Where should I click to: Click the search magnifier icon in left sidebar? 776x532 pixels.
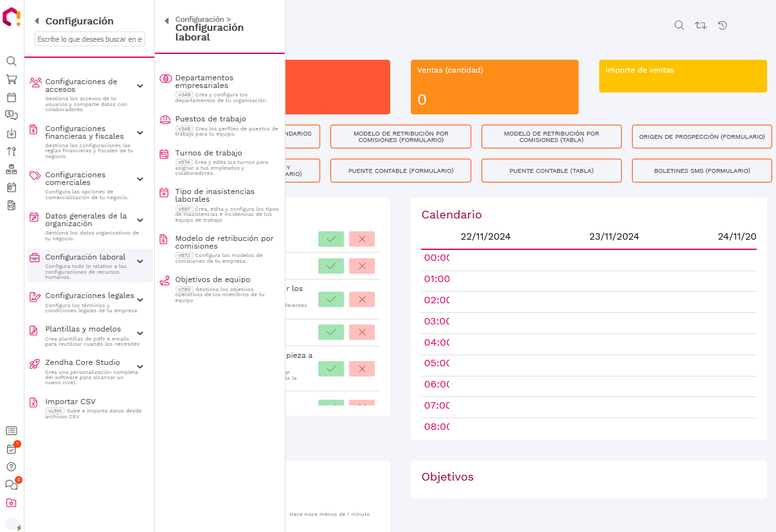click(x=12, y=62)
